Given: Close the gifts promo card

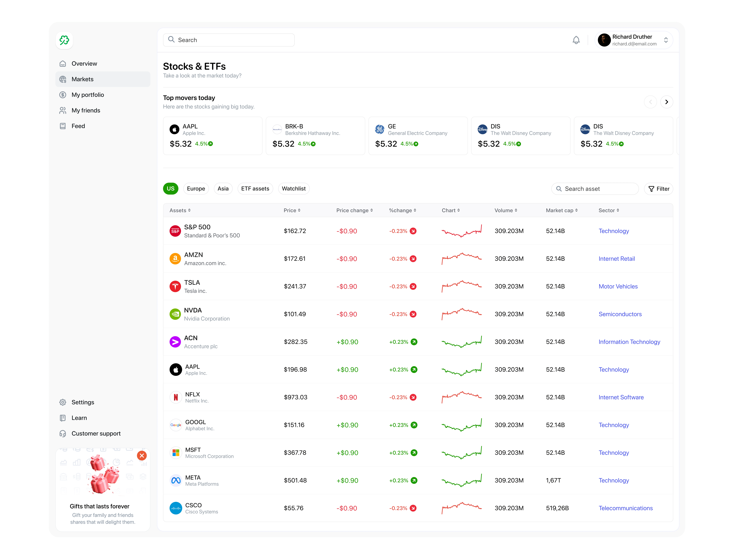Looking at the screenshot, I should (x=142, y=456).
